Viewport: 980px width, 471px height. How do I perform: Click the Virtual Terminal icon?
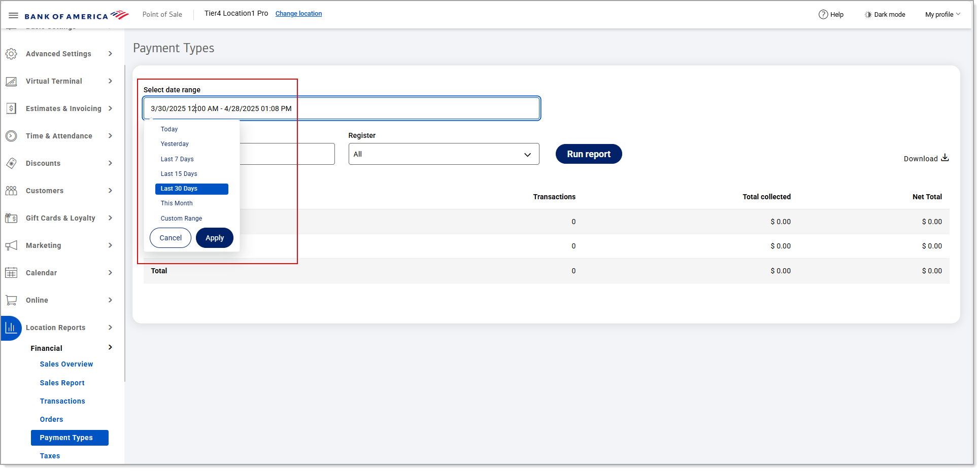tap(11, 81)
